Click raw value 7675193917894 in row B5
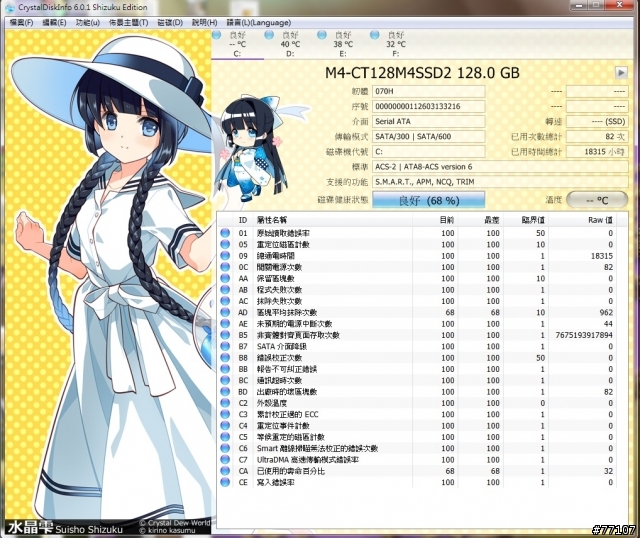Screen dimensions: 640x538 [x=584, y=335]
